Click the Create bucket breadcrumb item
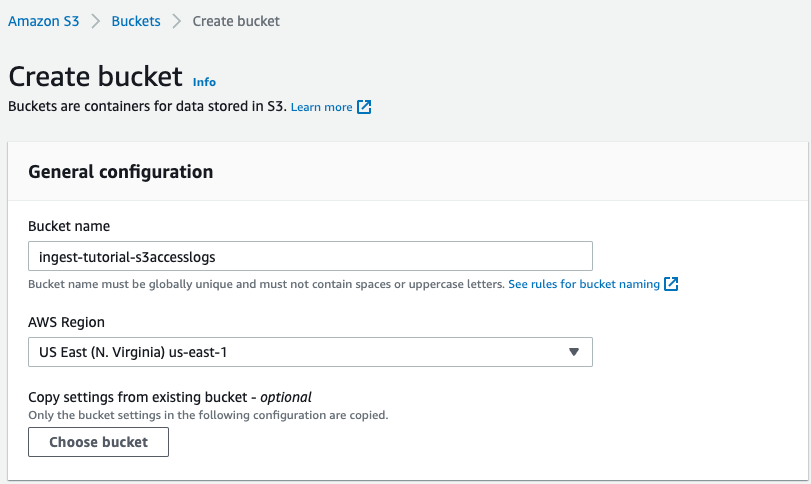Screen dimensions: 811x484 click(236, 21)
